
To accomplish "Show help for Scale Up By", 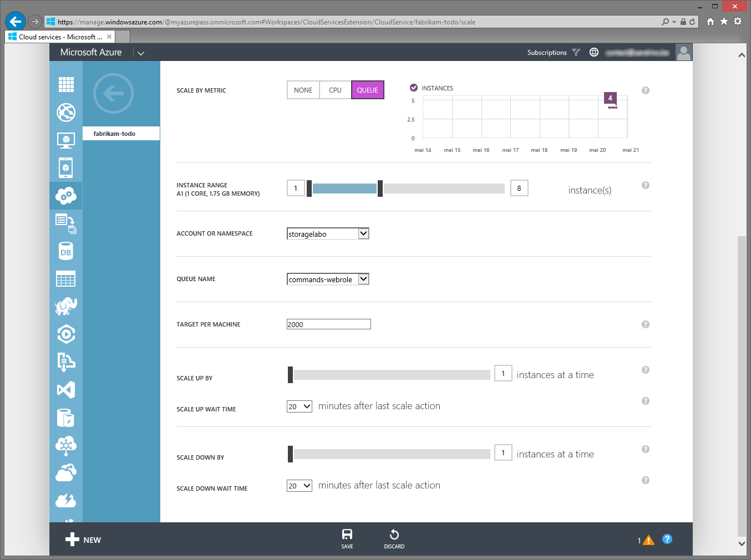I will (646, 370).
